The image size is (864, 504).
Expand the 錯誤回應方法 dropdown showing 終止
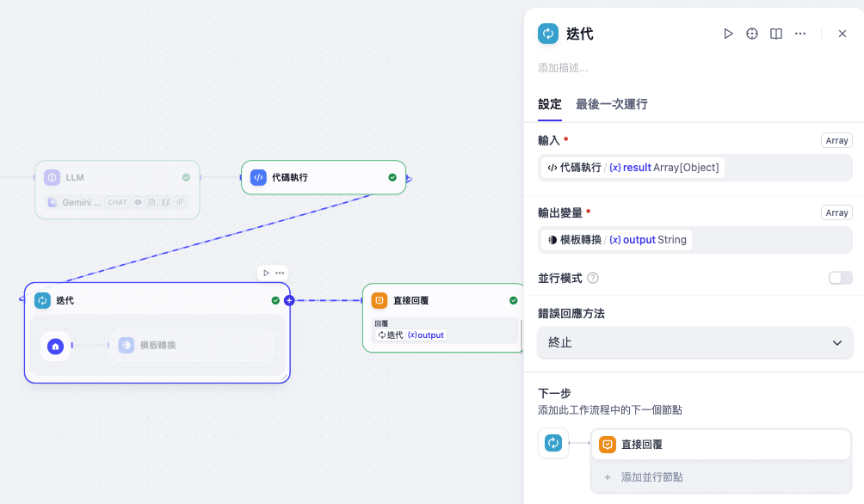[x=694, y=342]
